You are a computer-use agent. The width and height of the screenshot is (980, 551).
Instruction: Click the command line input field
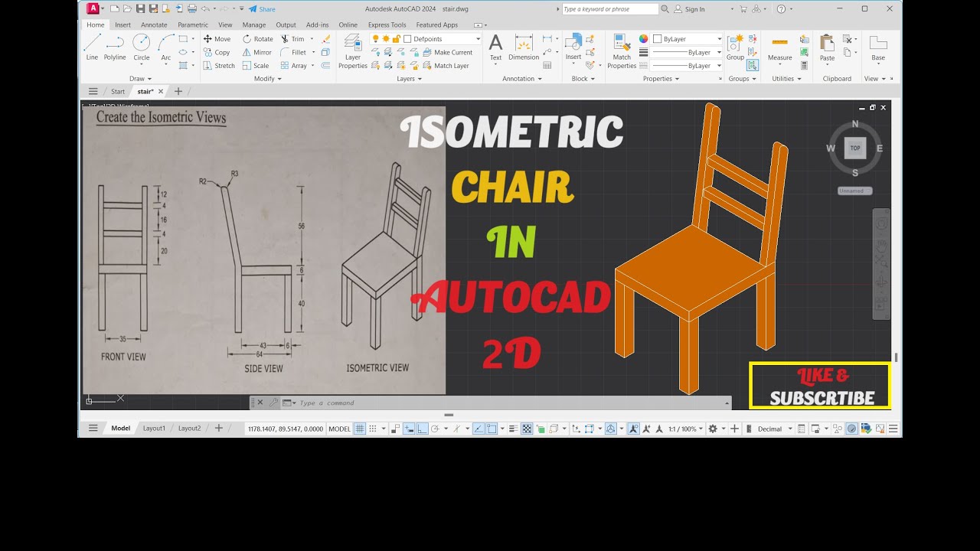pos(511,403)
